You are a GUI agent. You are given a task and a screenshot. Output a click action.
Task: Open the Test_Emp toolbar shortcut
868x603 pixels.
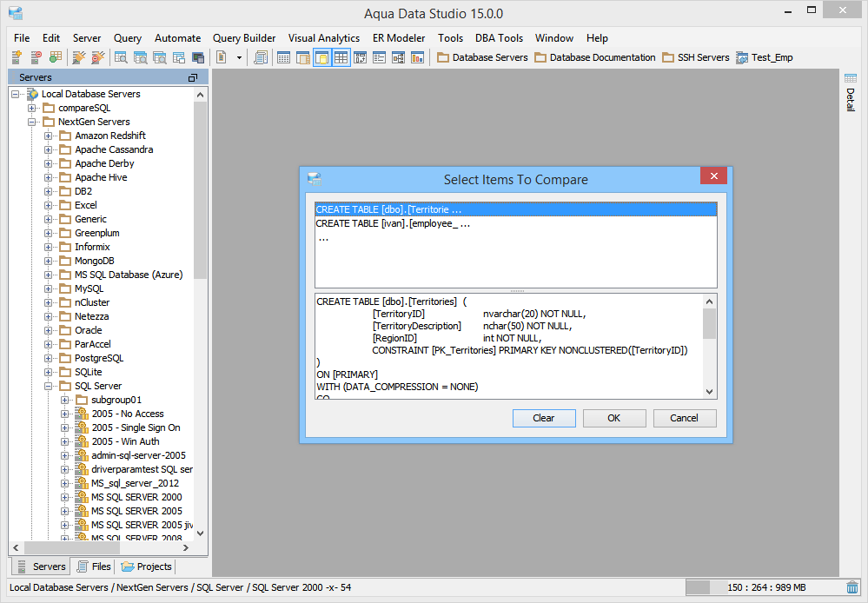pos(765,57)
